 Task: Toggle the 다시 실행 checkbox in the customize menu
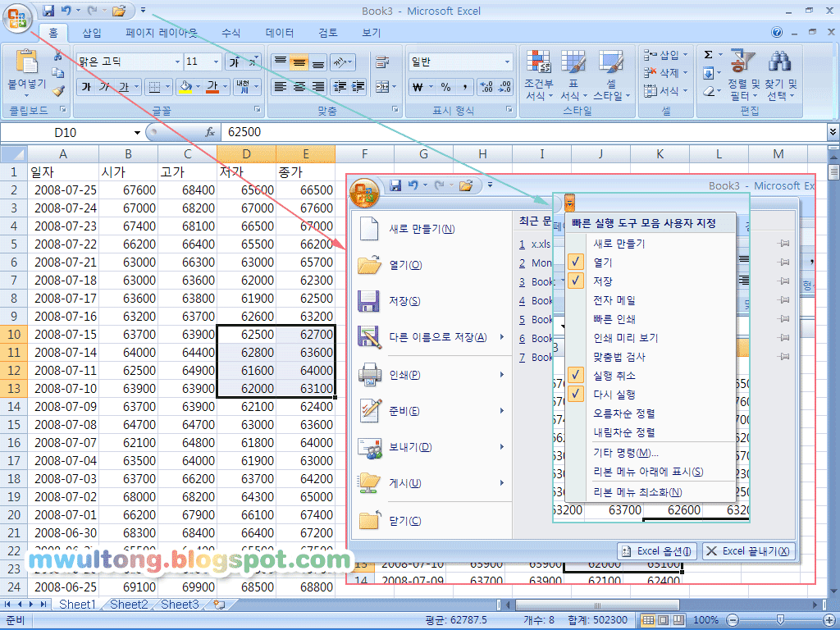pyautogui.click(x=575, y=394)
